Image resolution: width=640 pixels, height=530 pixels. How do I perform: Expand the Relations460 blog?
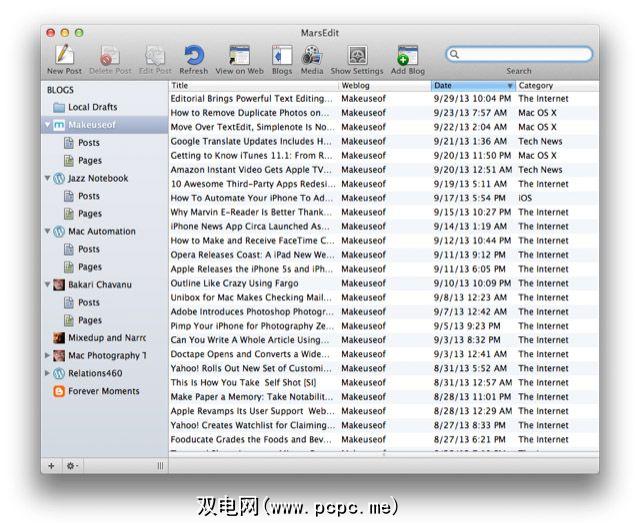pyautogui.click(x=47, y=373)
